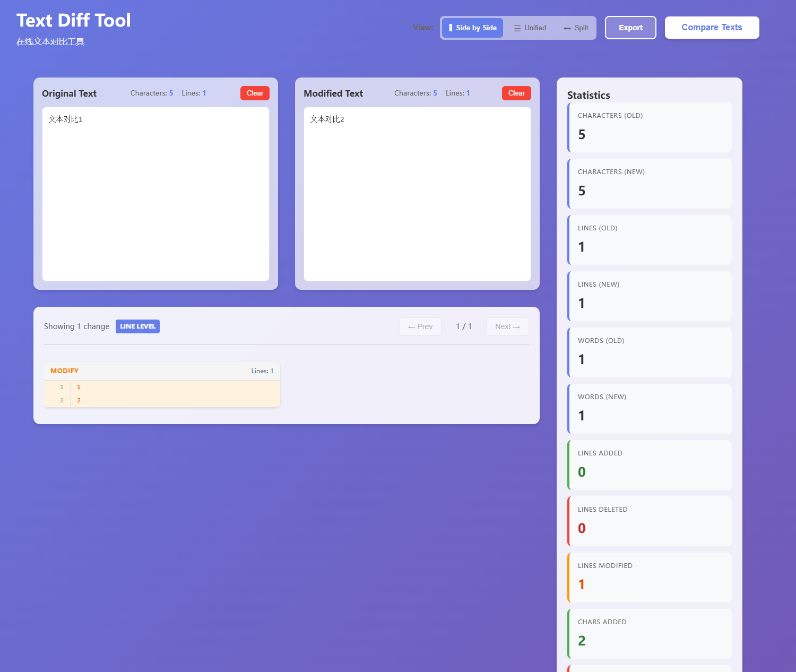Click the Split view arrows icon

[567, 28]
